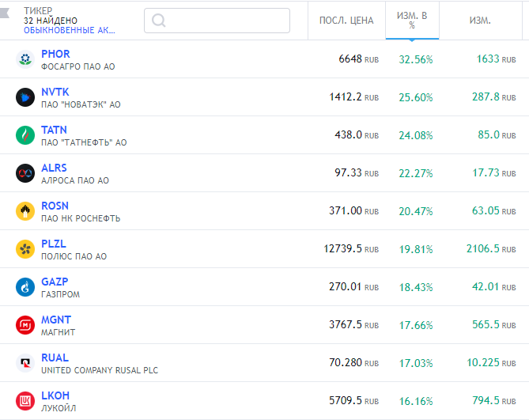Image resolution: width=529 pixels, height=420 pixels.
Task: Select PHOR price 6648 RUB
Action: [x=359, y=59]
